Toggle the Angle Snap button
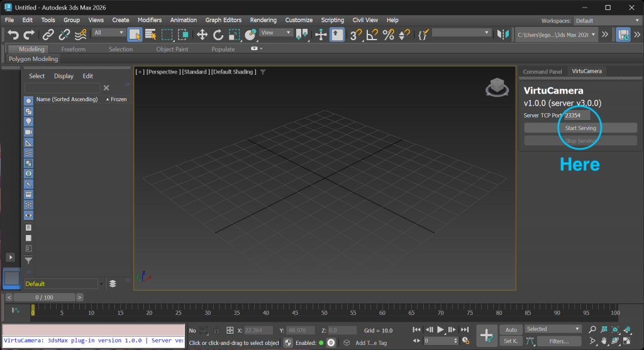Viewport: 644px width, 350px height. (372, 35)
